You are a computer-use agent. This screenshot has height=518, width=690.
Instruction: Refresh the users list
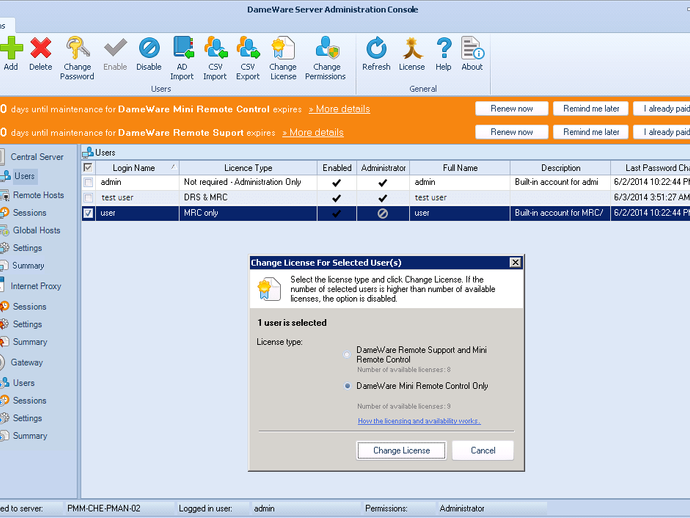point(376,54)
